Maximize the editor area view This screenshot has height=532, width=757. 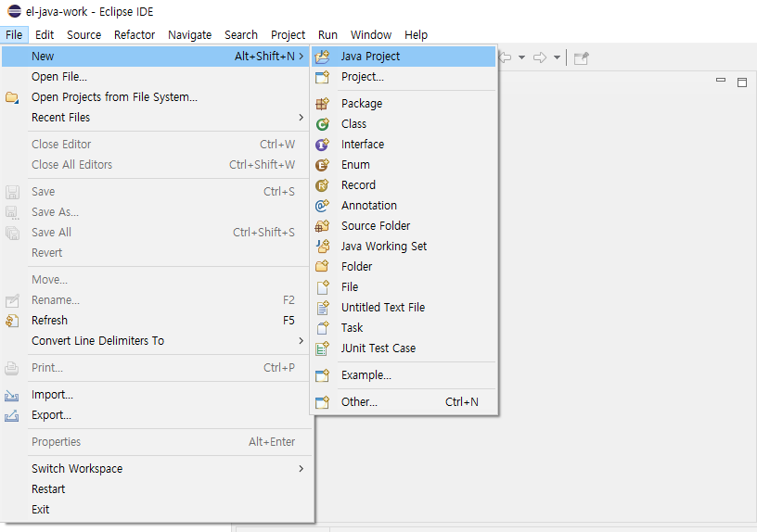click(742, 82)
